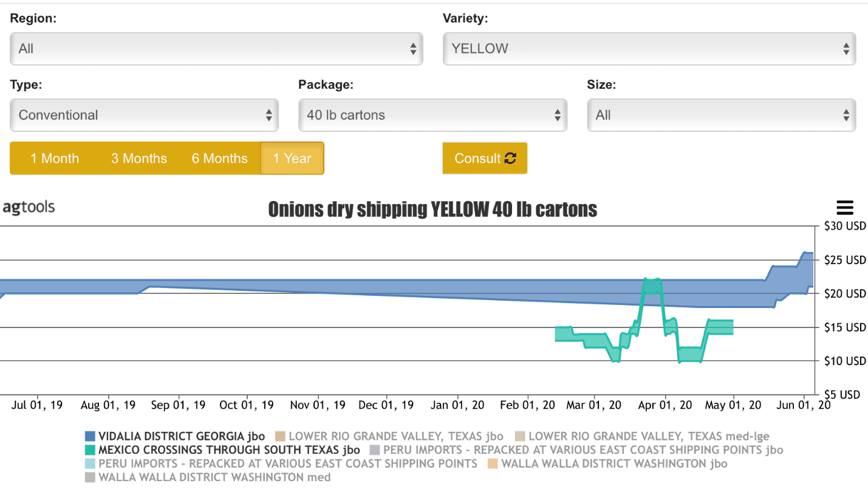Open the chart hamburger menu icon
The height and width of the screenshot is (489, 868).
point(845,208)
